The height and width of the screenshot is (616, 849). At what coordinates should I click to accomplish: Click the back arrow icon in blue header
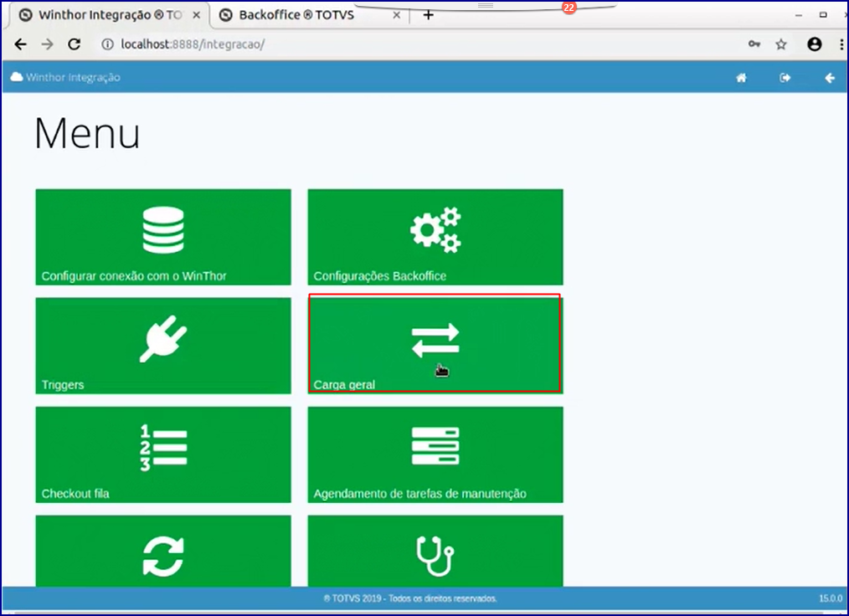tap(830, 78)
